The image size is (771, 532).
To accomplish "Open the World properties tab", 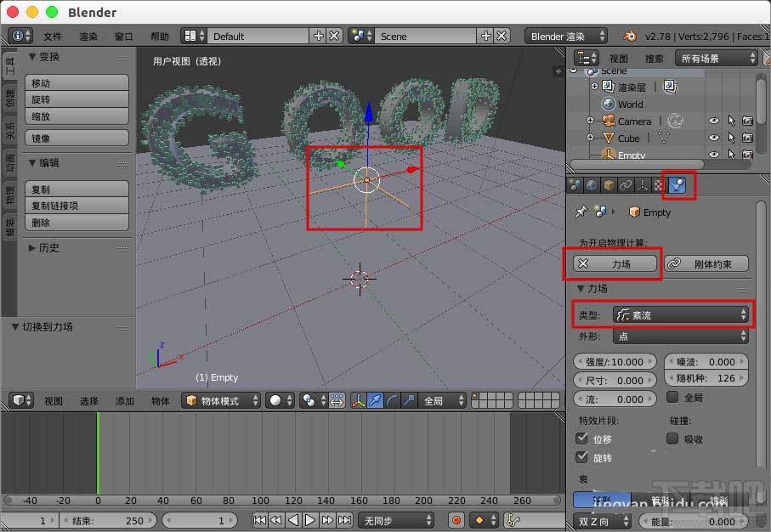I will tap(590, 184).
